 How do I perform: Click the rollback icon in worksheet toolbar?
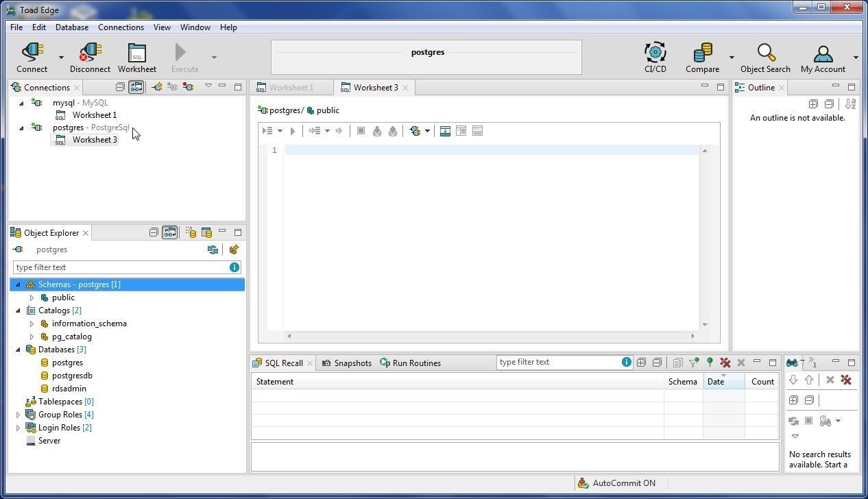(393, 131)
